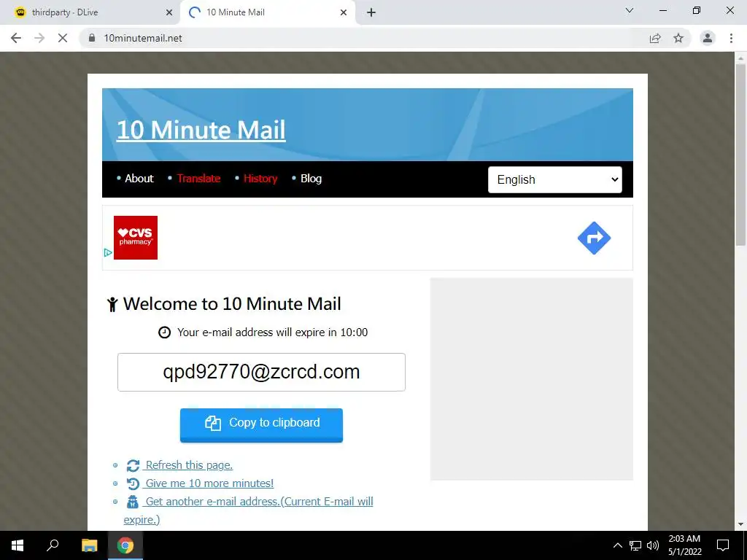
Task: Share this page using the share icon
Action: click(x=655, y=38)
